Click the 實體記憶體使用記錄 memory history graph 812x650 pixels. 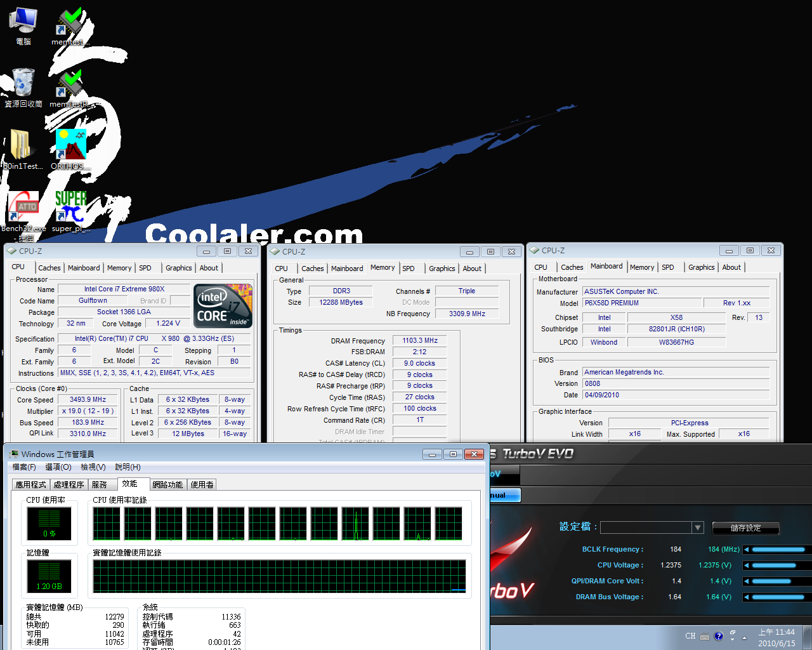(279, 576)
